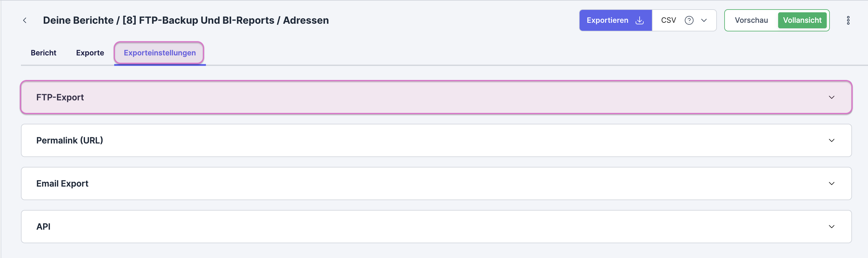Select Vollansicht view mode
Image resolution: width=868 pixels, height=258 pixels.
[802, 20]
